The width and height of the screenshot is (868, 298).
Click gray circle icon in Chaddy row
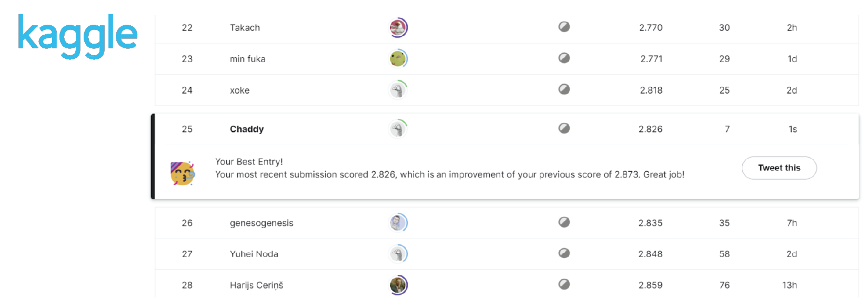[564, 128]
